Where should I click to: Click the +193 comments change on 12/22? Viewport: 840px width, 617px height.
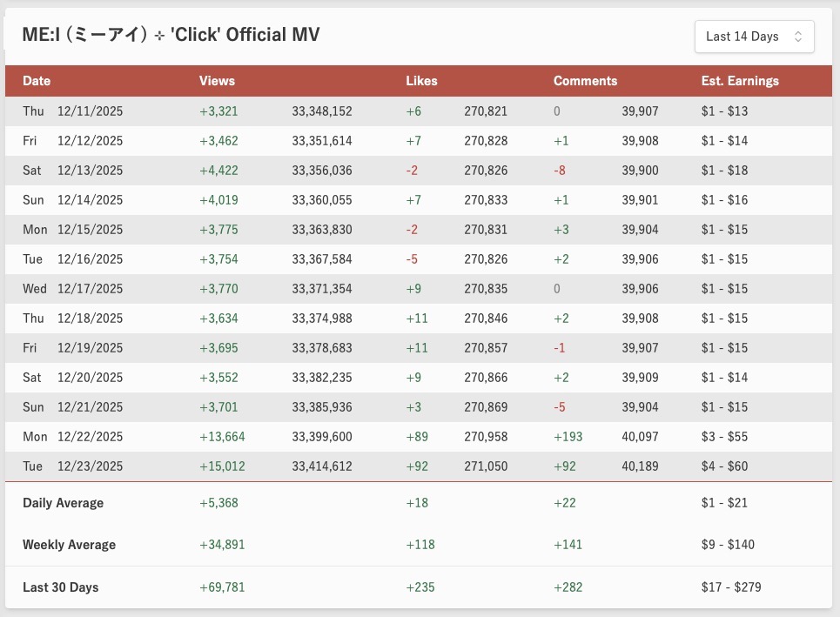click(568, 437)
